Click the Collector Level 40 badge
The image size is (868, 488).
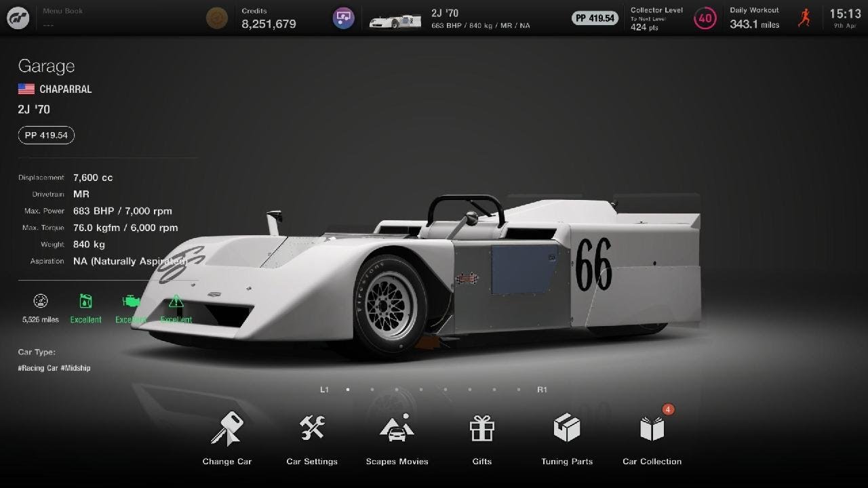(x=705, y=18)
